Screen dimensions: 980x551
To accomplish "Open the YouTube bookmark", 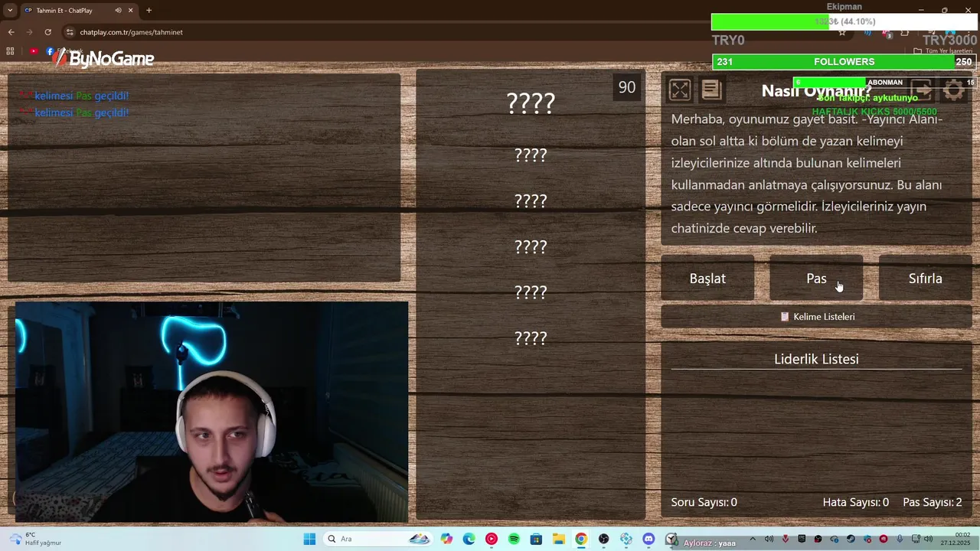I will tap(34, 51).
